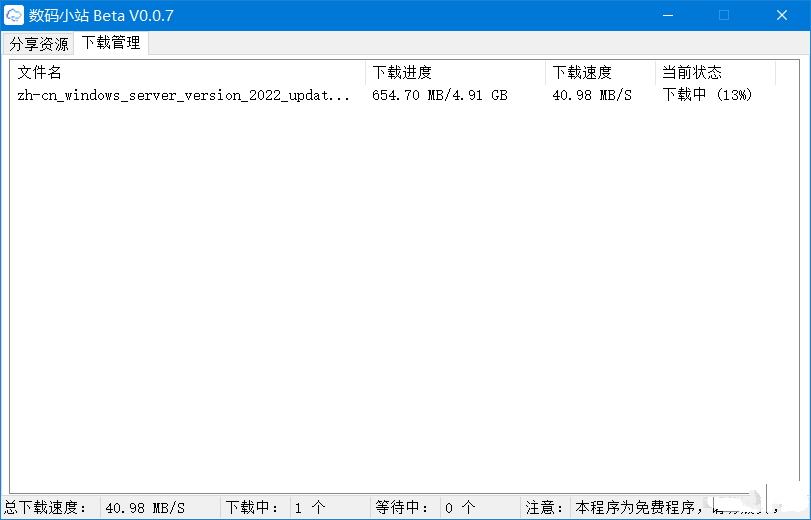Select the zh-cn_windows_server_version_2022 download row

[184, 95]
